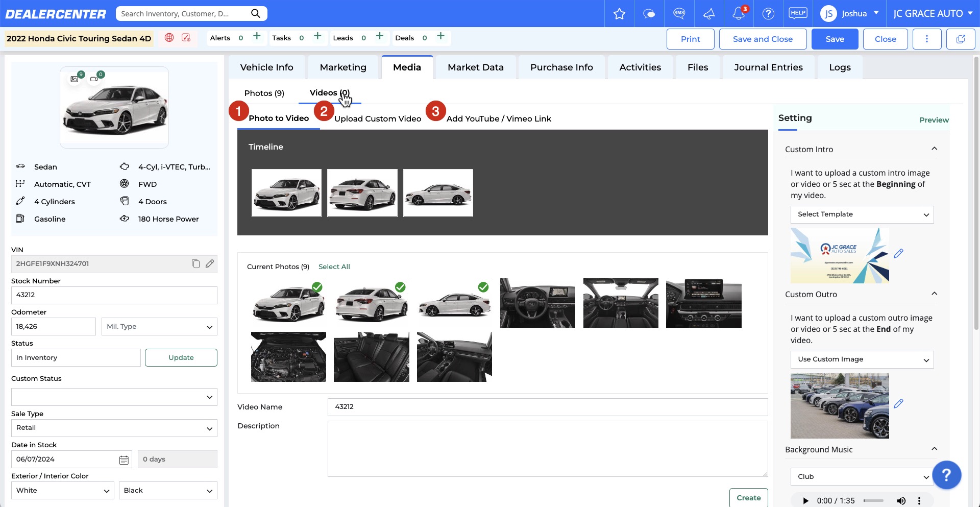Image resolution: width=980 pixels, height=507 pixels.
Task: Open the Joshua user menu
Action: point(849,14)
